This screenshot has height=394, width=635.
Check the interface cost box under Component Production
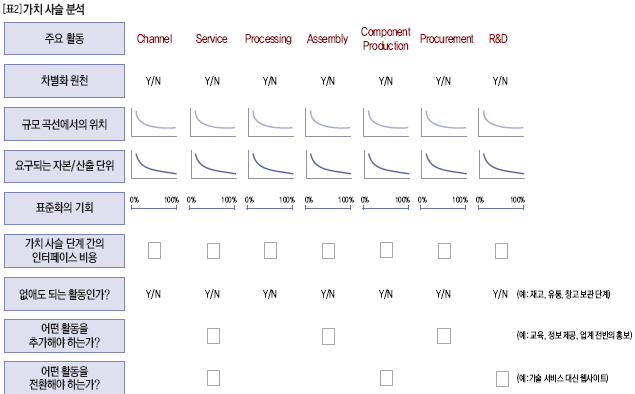386,250
